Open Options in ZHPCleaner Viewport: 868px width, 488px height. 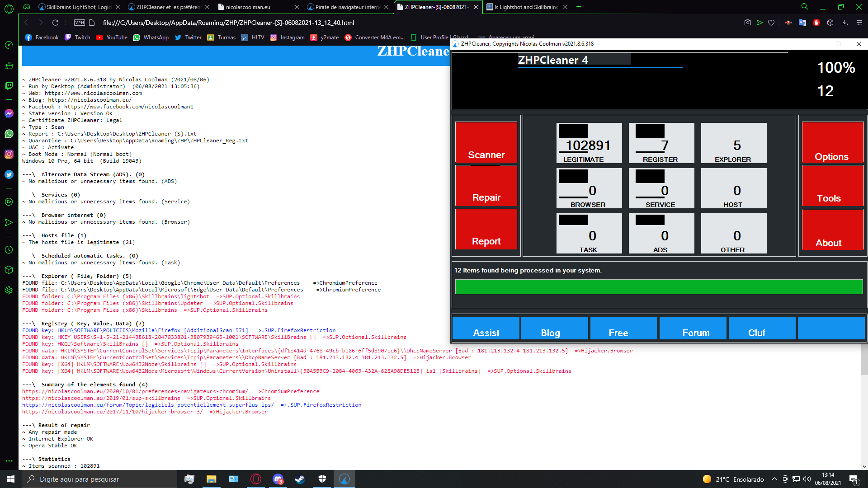pyautogui.click(x=833, y=142)
